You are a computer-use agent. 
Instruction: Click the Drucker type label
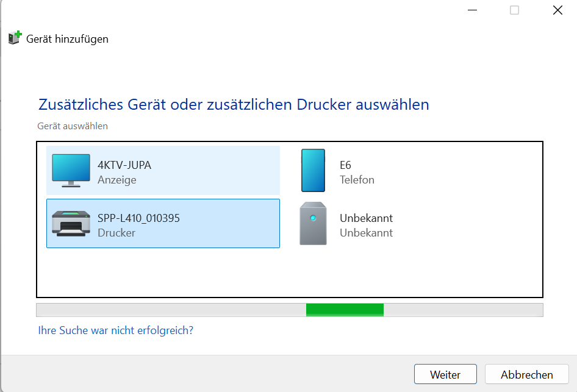click(116, 233)
